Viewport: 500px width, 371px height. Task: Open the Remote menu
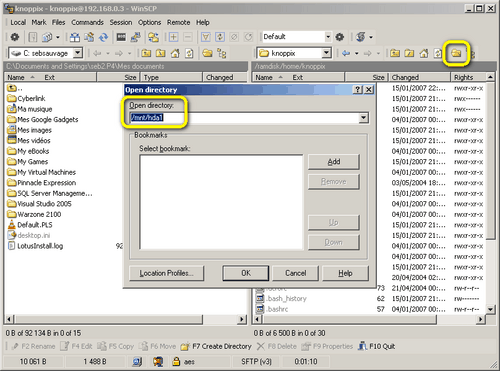click(x=178, y=22)
